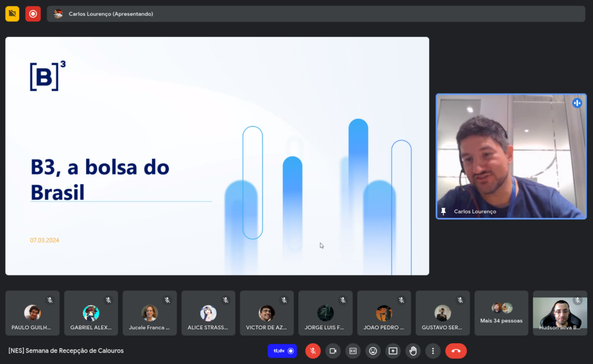Unmute the microphone in the call controls
The image size is (593, 364).
313,351
